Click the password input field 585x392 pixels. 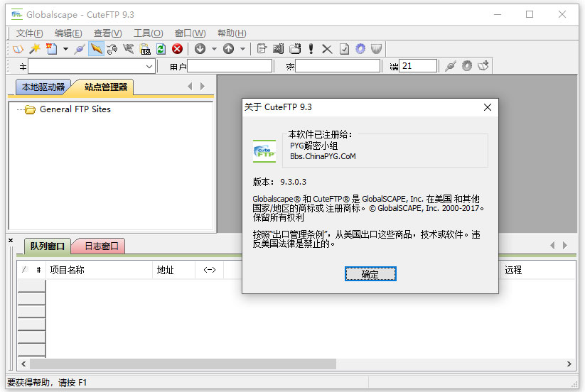pyautogui.click(x=337, y=66)
